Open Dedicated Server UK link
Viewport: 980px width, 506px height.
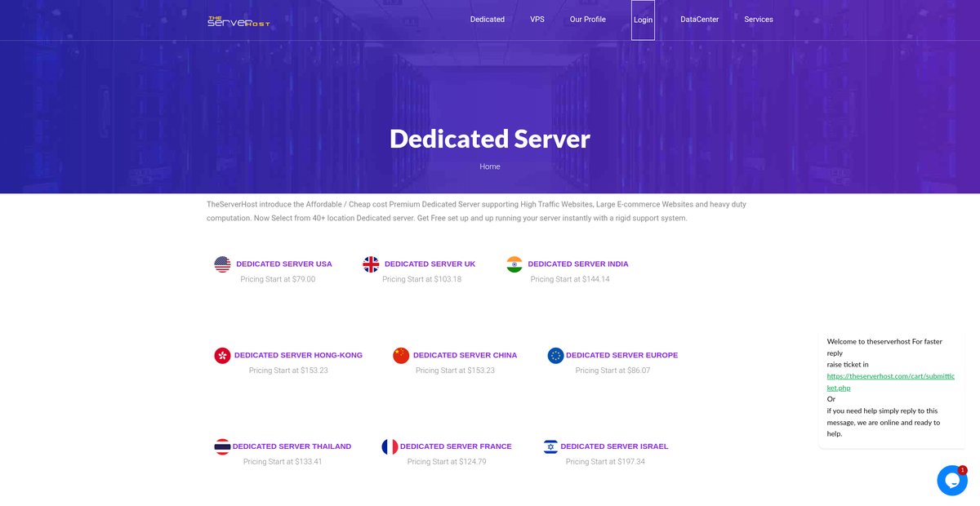[430, 264]
